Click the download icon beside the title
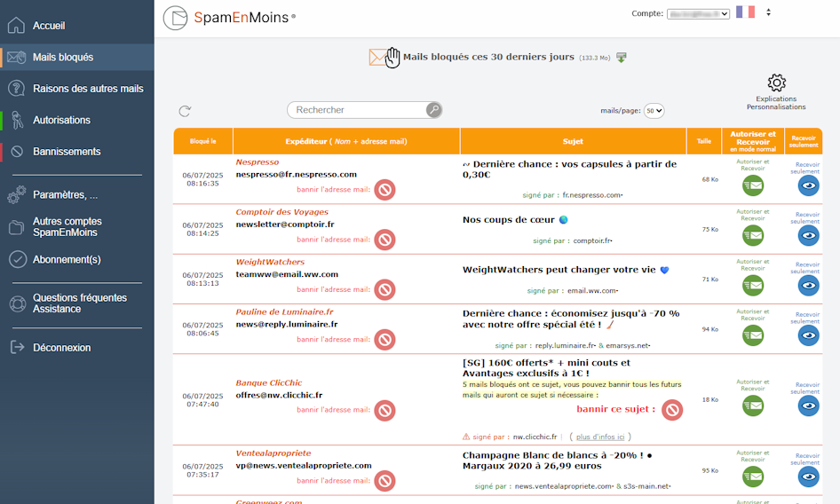840x504 pixels. [x=622, y=58]
